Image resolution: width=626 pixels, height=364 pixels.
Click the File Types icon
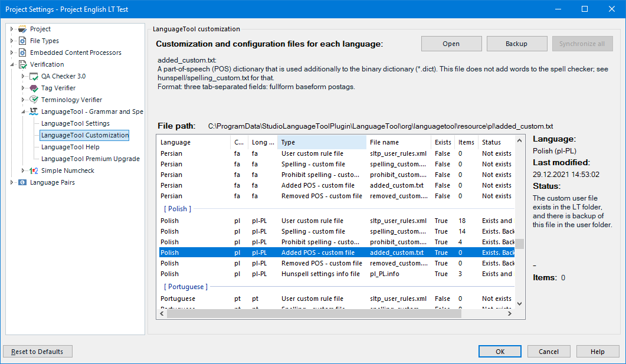(22, 41)
